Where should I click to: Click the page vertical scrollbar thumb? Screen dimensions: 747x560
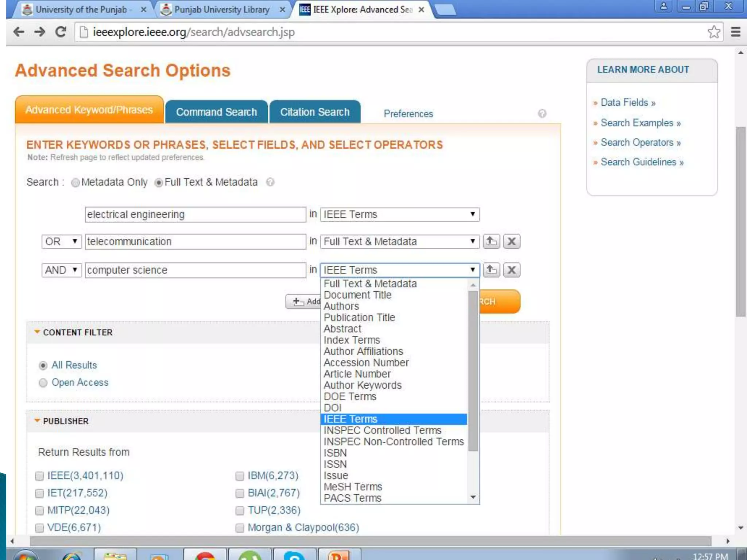(740, 221)
